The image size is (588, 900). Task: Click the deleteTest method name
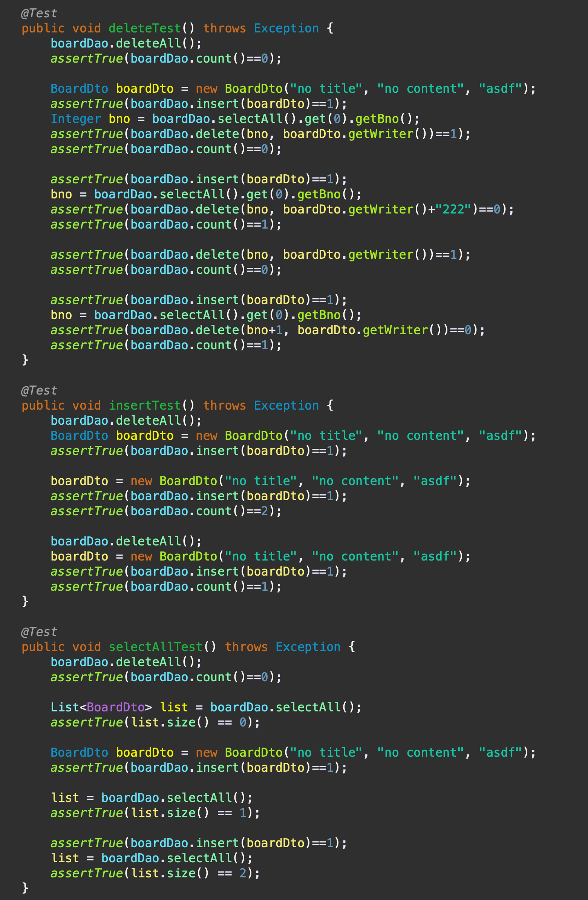tap(145, 28)
